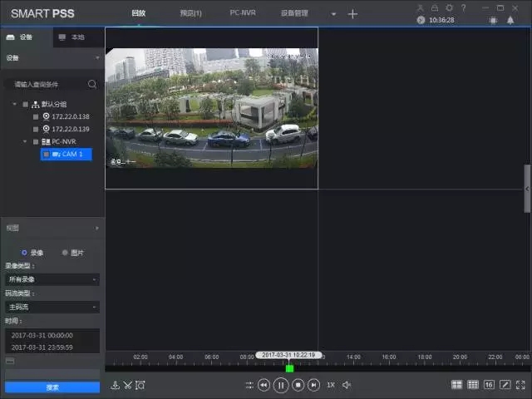Click end time 2017-03-31 23:59:59
The height and width of the screenshot is (399, 532).
(x=42, y=347)
